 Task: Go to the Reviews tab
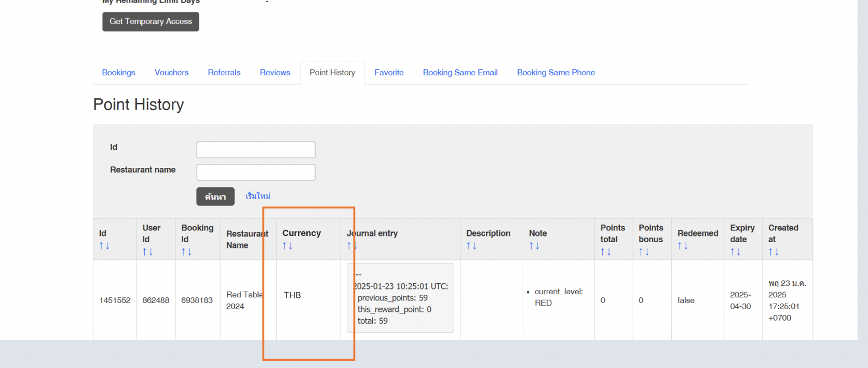[275, 73]
